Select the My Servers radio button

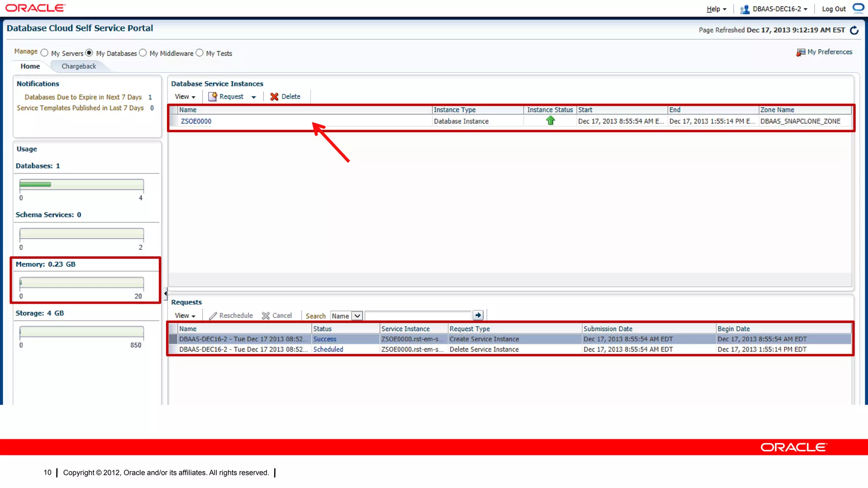(45, 53)
